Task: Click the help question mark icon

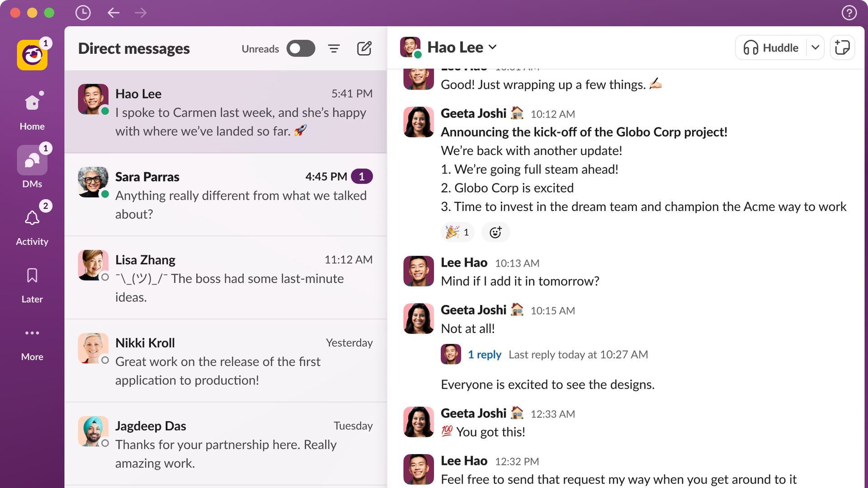Action: coord(849,13)
